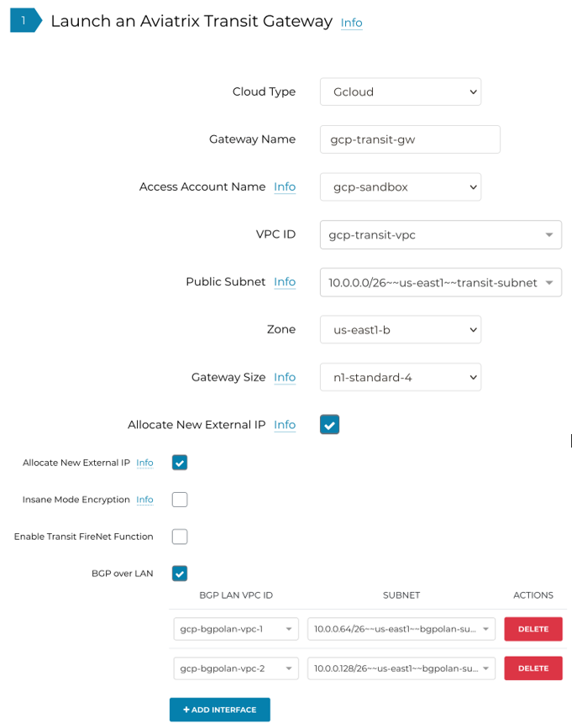Open the gcp-bgpolan-vpc-1 VPC dropdown
Image resolution: width=582 pixels, height=728 pixels.
tap(235, 628)
